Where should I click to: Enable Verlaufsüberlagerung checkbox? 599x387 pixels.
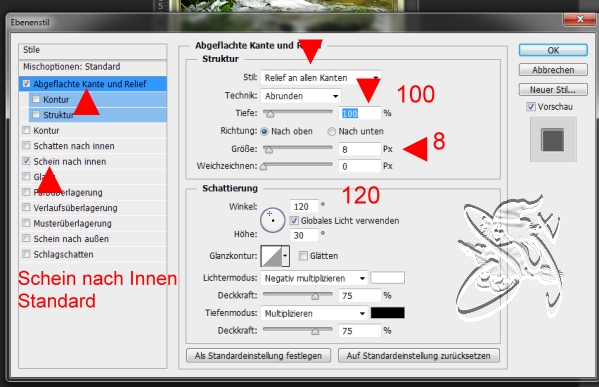(26, 207)
